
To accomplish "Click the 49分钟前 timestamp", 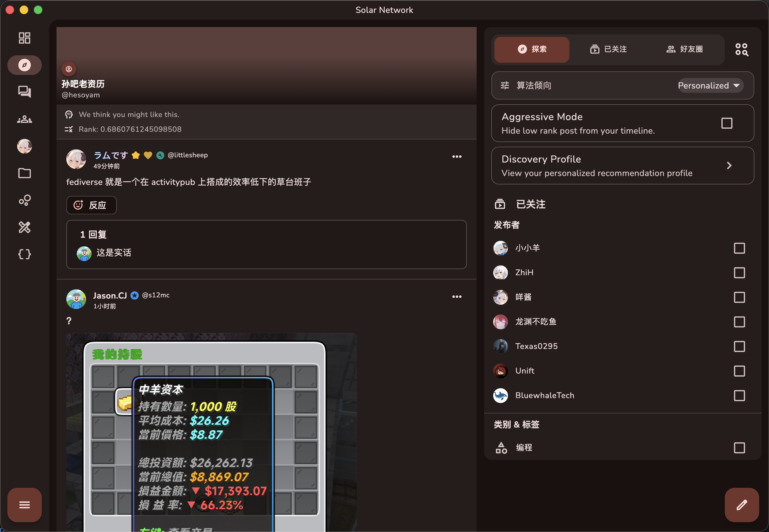I will tap(106, 166).
